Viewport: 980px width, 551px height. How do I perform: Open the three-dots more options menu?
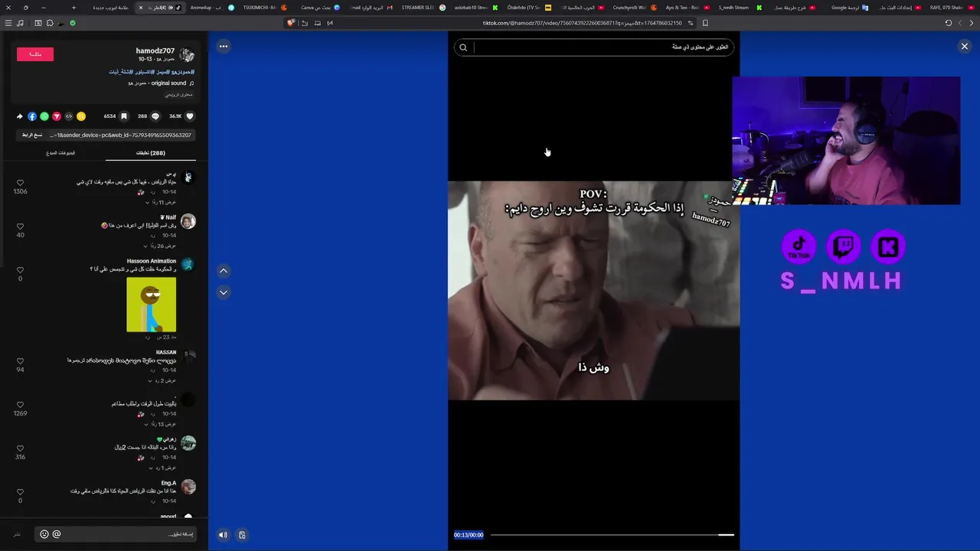click(224, 47)
